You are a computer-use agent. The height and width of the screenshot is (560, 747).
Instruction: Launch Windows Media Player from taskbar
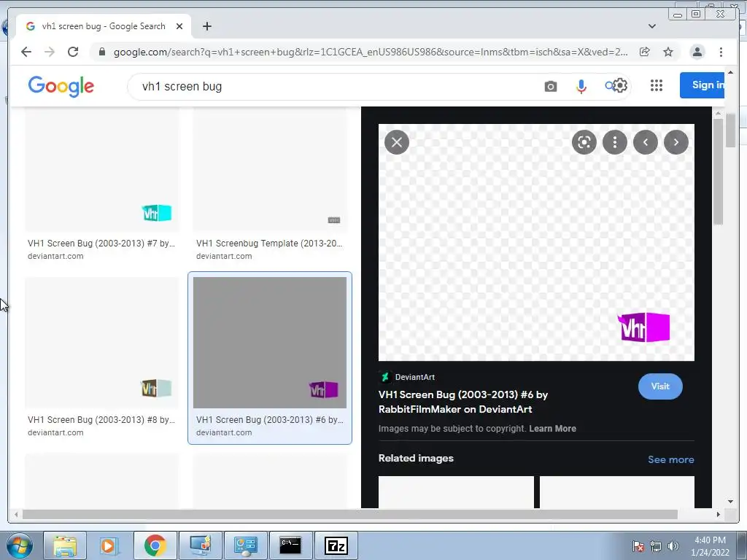click(109, 545)
